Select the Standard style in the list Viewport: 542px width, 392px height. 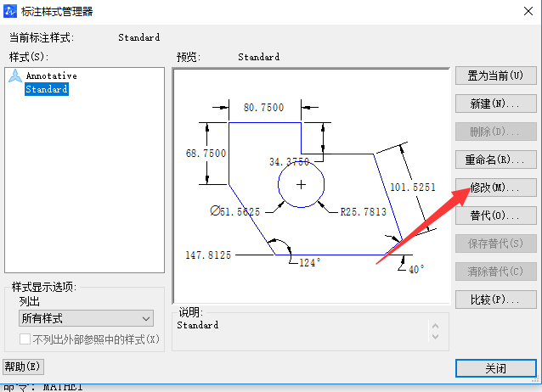(47, 89)
